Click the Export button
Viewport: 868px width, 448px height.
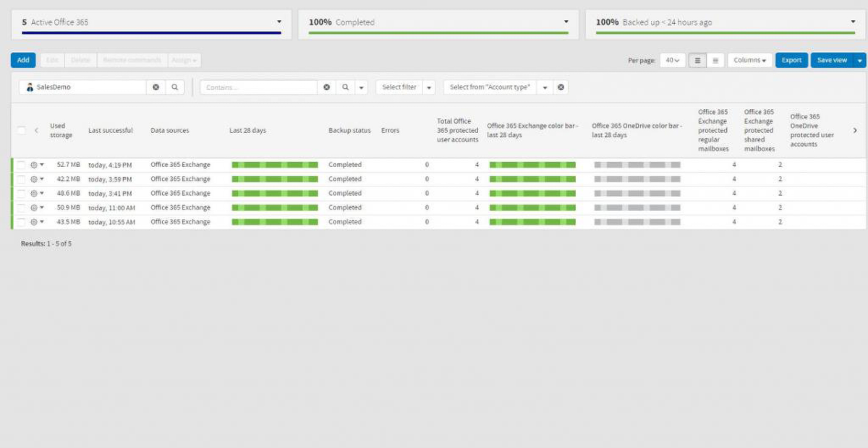791,60
